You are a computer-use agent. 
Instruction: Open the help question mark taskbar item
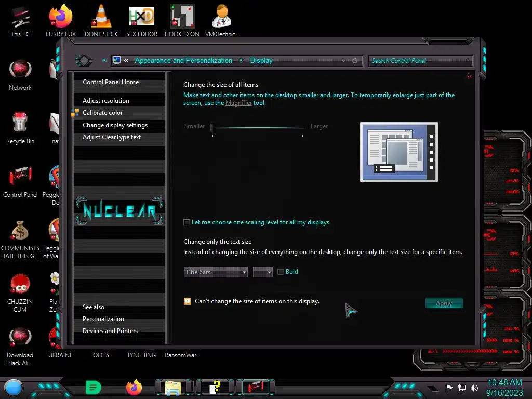pyautogui.click(x=215, y=388)
